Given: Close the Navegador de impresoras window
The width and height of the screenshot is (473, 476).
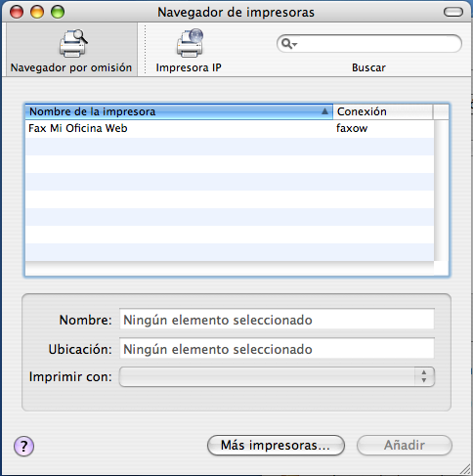Looking at the screenshot, I should (17, 12).
